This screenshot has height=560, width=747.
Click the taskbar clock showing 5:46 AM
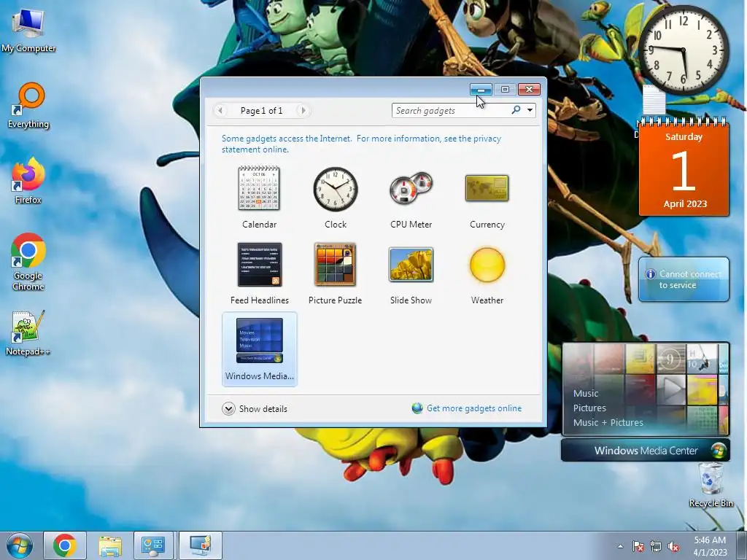[x=710, y=546]
